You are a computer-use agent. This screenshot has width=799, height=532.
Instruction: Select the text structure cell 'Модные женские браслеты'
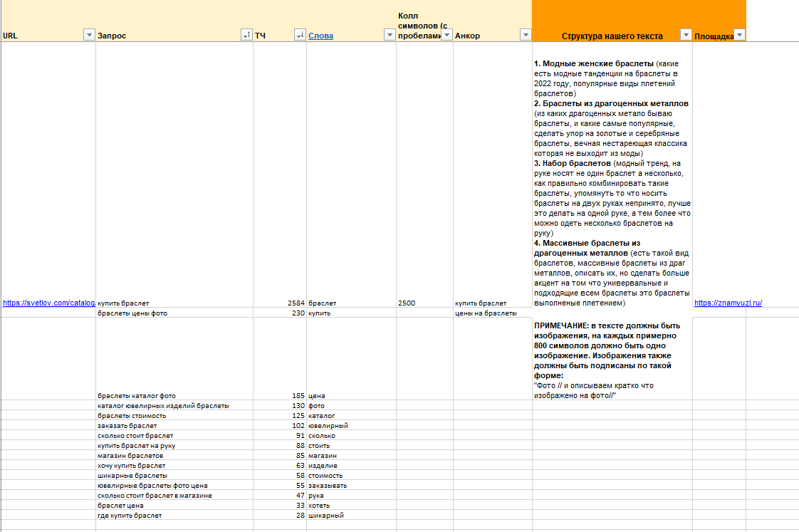[612, 174]
